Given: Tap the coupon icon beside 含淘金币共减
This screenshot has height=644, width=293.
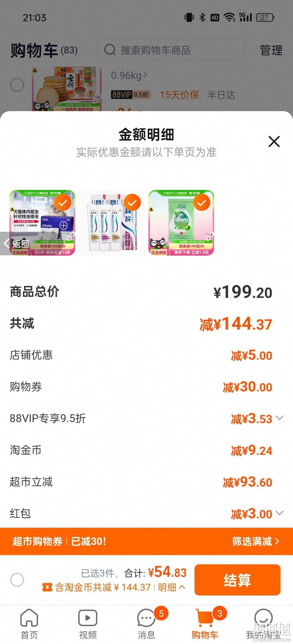Looking at the screenshot, I should pos(47,587).
